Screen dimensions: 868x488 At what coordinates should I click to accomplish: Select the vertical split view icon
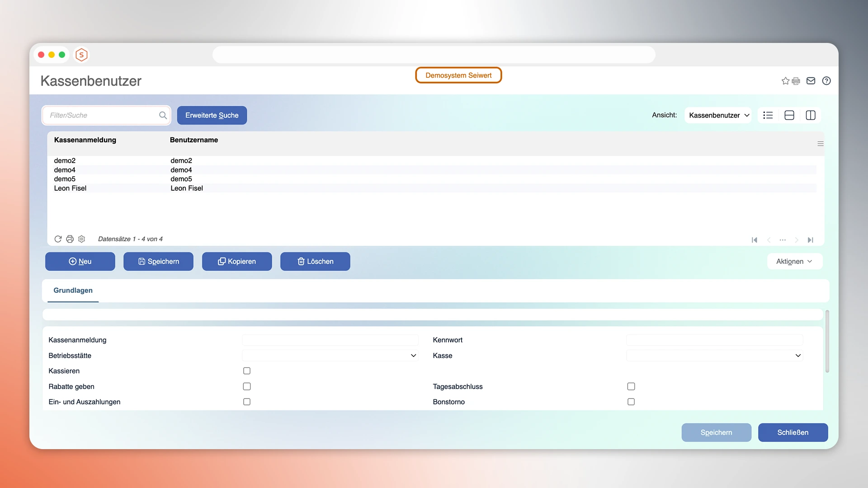click(x=810, y=115)
